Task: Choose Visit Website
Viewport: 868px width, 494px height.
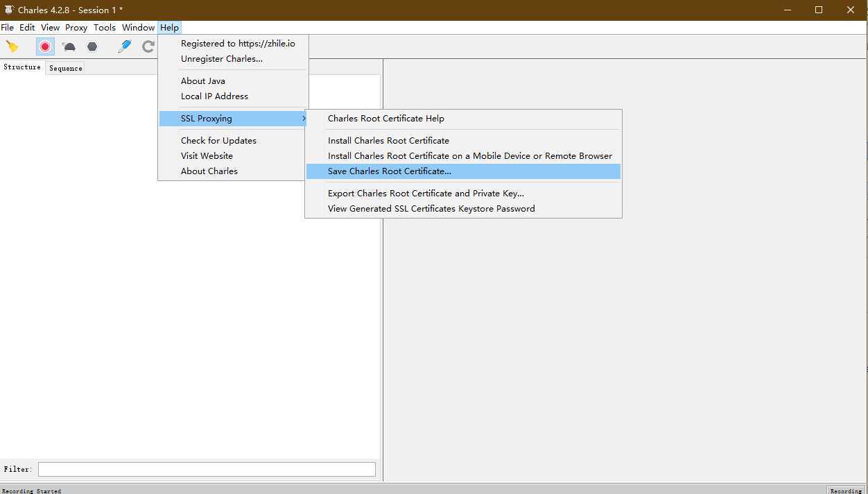Action: [233, 156]
